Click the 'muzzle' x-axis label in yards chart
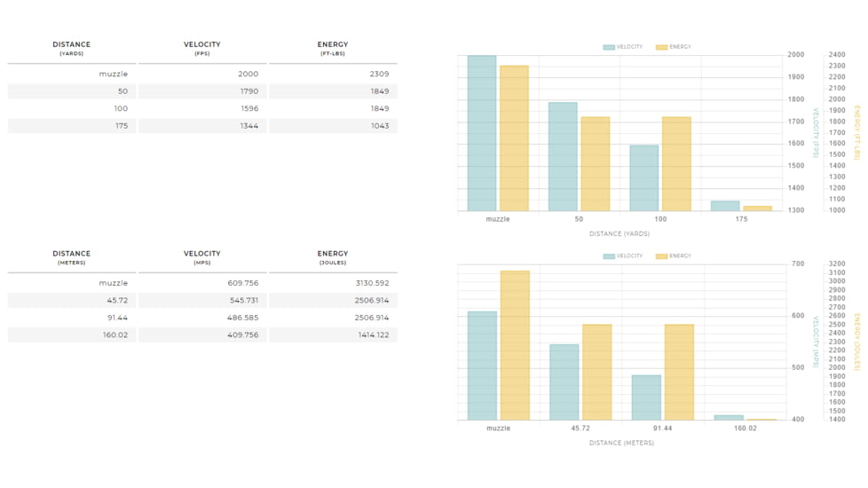This screenshot has height=488, width=868. (498, 219)
